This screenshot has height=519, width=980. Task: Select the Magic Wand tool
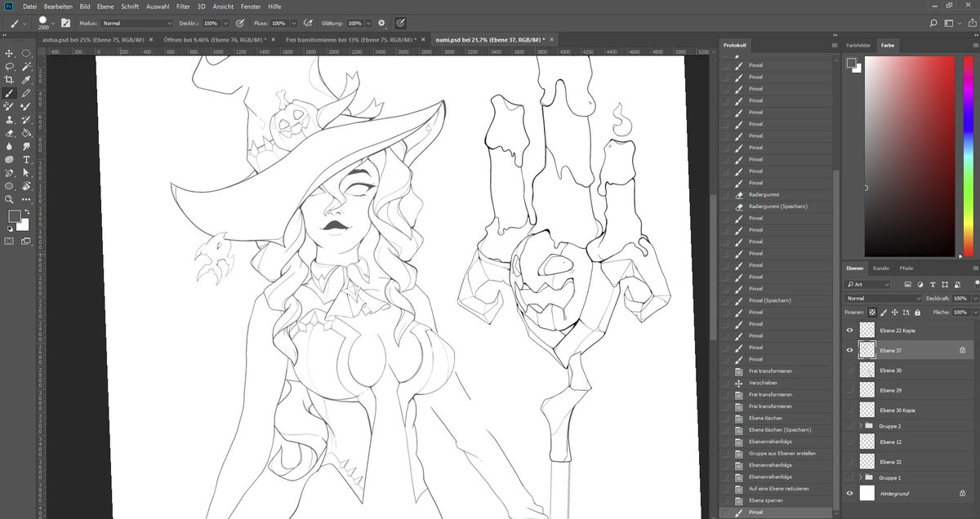coord(26,66)
